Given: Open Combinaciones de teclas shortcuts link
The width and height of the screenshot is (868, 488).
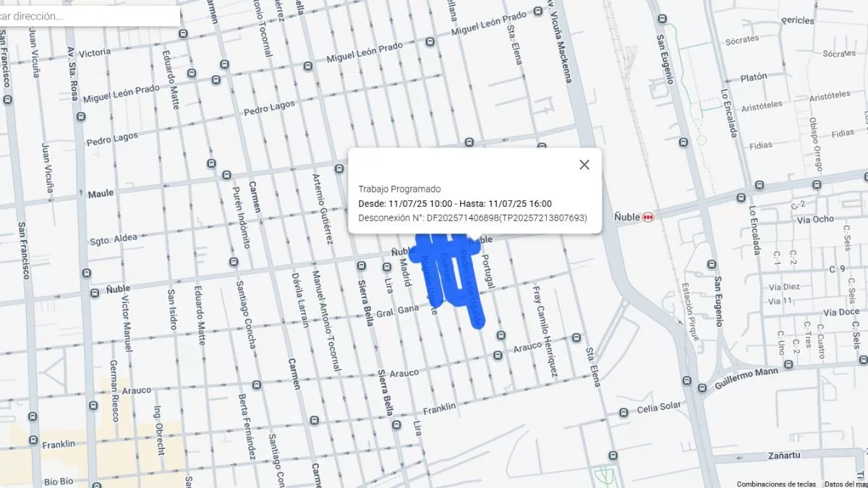Looking at the screenshot, I should (776, 484).
